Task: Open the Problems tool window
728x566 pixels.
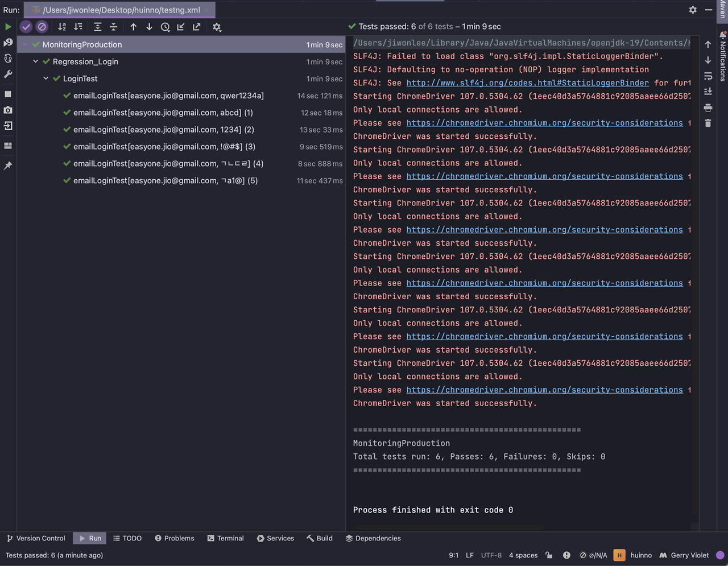Action: [x=175, y=538]
